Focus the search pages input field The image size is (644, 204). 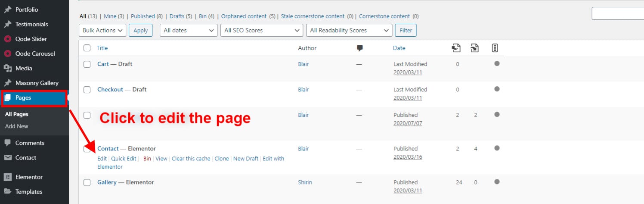click(618, 13)
